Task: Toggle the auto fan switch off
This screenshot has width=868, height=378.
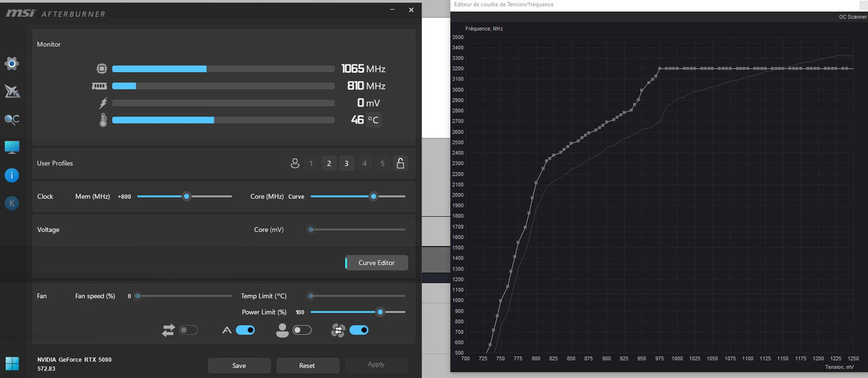Action: (x=245, y=330)
